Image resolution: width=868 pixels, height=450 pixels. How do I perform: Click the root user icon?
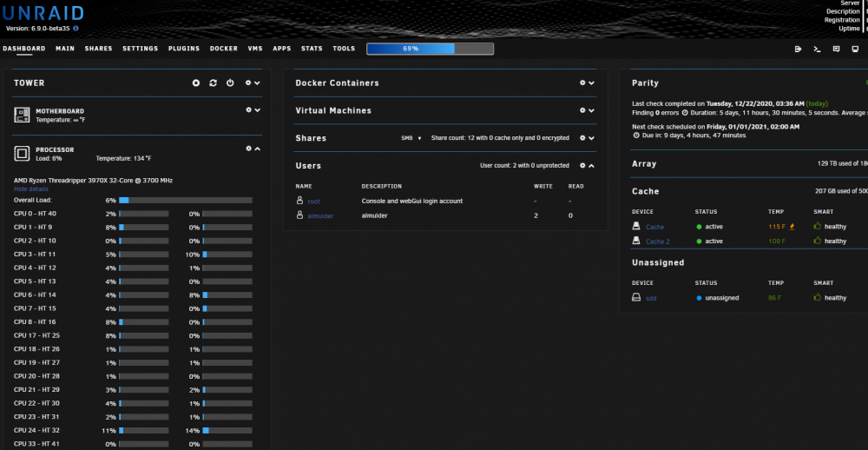299,201
